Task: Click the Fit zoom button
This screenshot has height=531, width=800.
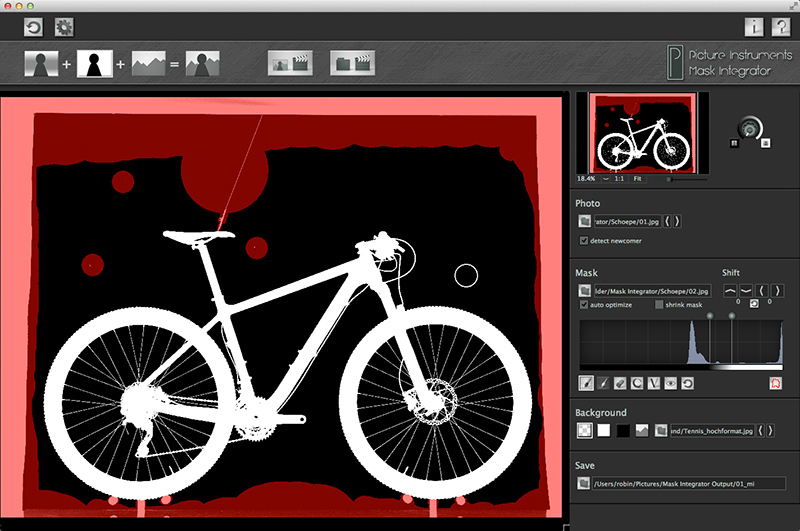Action: [x=637, y=178]
